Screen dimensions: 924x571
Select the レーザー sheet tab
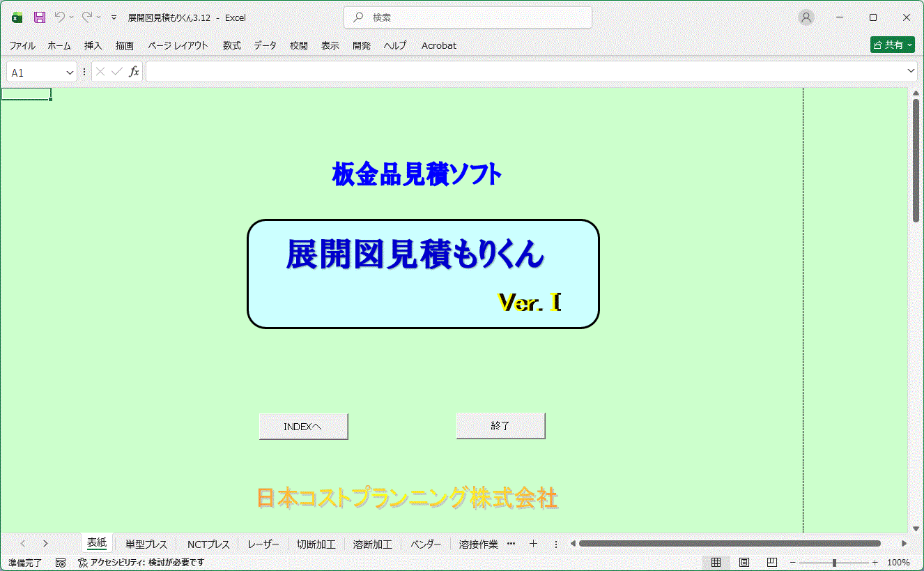(x=263, y=544)
